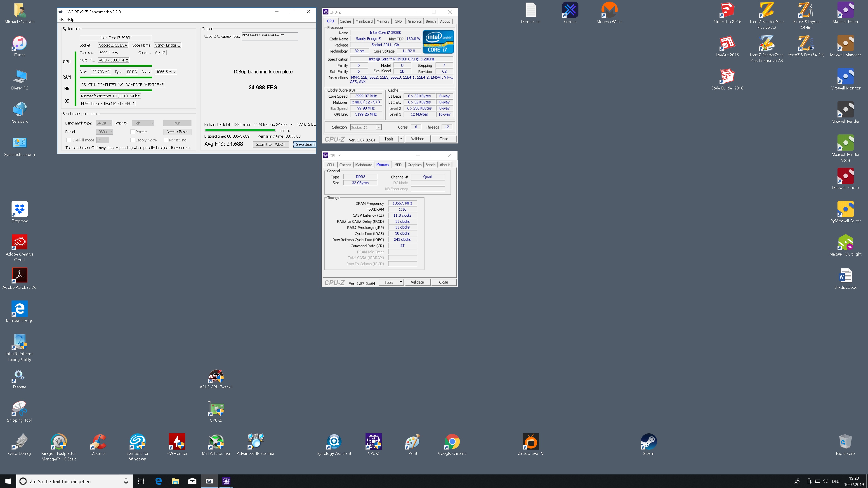This screenshot has width=868, height=488.
Task: Open the Overkill 2x multiplier dropdown
Action: click(x=102, y=140)
